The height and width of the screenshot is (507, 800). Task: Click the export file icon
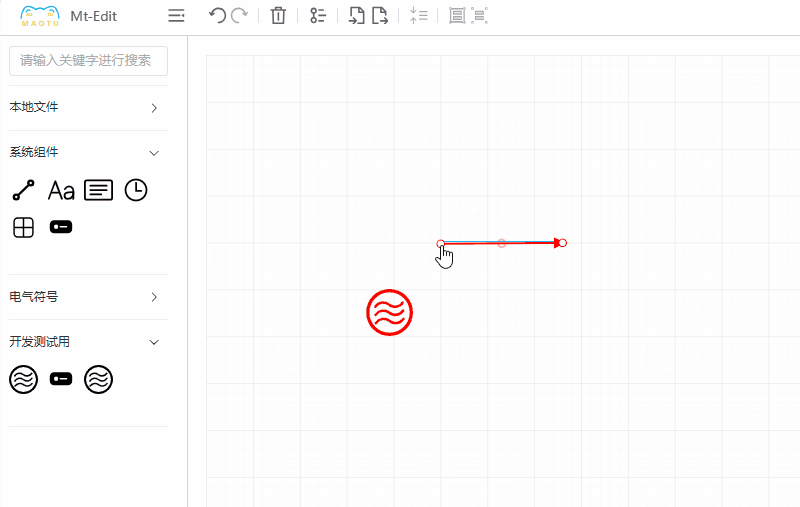(379, 16)
